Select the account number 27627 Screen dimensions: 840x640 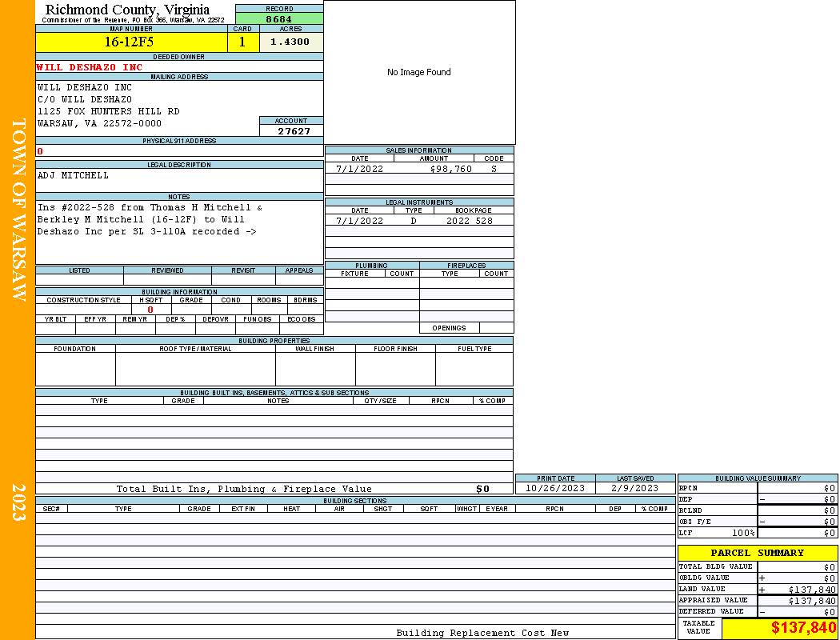click(x=294, y=131)
